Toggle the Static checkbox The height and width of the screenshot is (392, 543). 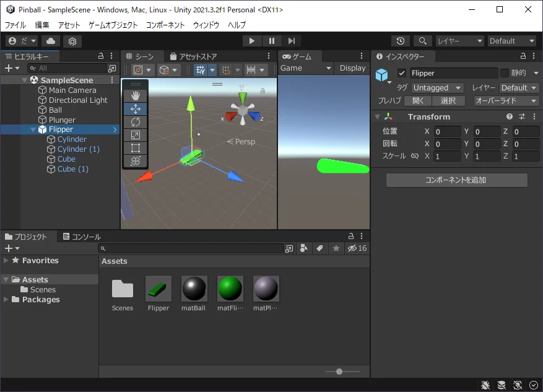[x=505, y=73]
